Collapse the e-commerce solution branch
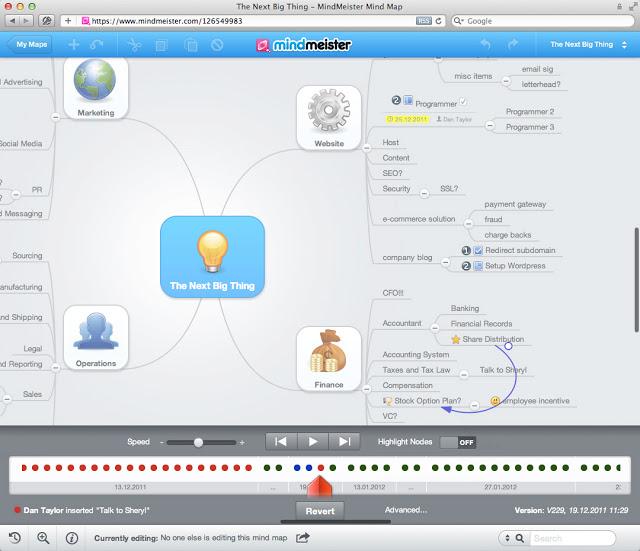This screenshot has height=551, width=640. point(468,224)
